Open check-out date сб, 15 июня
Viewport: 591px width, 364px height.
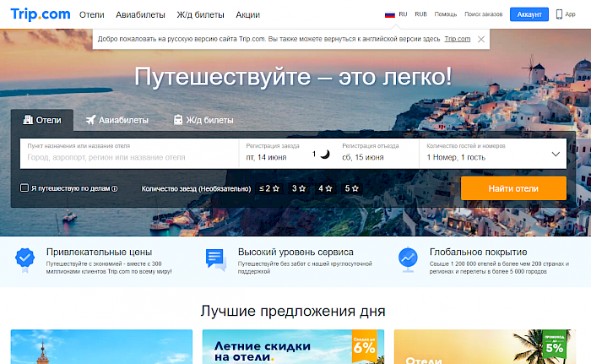click(x=363, y=157)
